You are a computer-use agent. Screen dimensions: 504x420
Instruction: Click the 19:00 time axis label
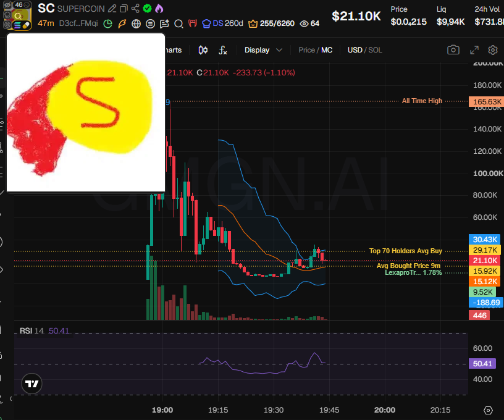click(x=162, y=410)
